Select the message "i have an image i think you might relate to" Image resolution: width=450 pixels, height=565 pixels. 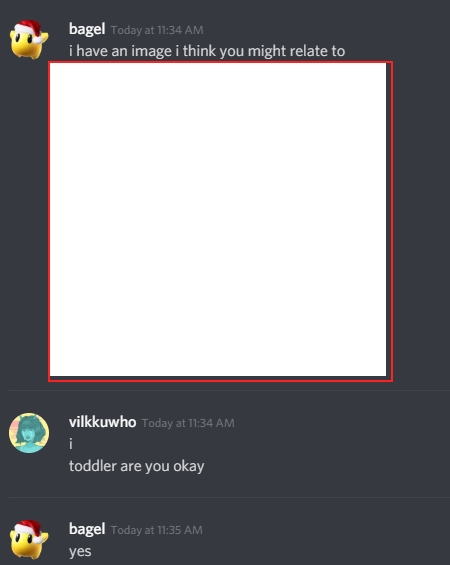click(207, 51)
